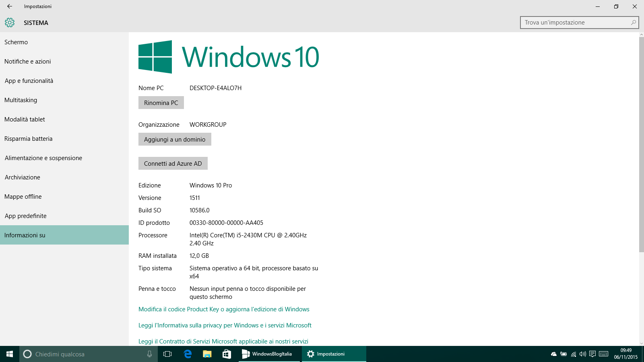Click the SISTEMA gear icon
This screenshot has width=644, height=362.
(10, 23)
